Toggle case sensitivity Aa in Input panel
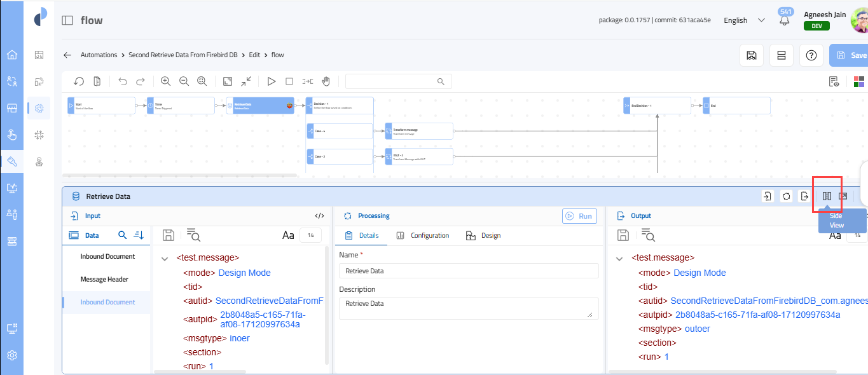Viewport: 868px width, 375px height. click(288, 236)
